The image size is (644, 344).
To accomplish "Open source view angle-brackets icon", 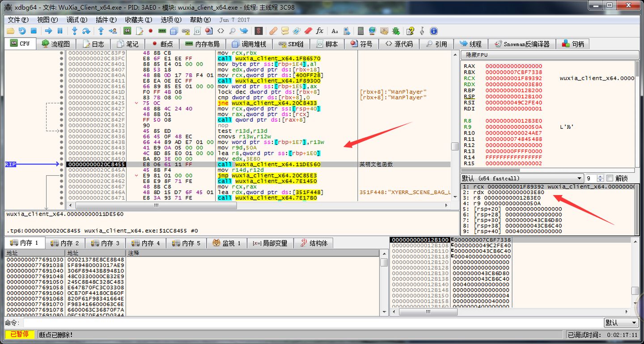I will 220,31.
